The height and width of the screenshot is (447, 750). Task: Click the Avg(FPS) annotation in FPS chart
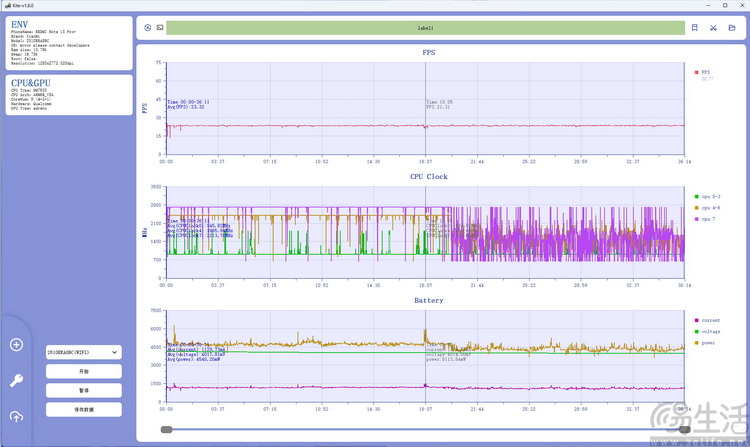click(186, 107)
